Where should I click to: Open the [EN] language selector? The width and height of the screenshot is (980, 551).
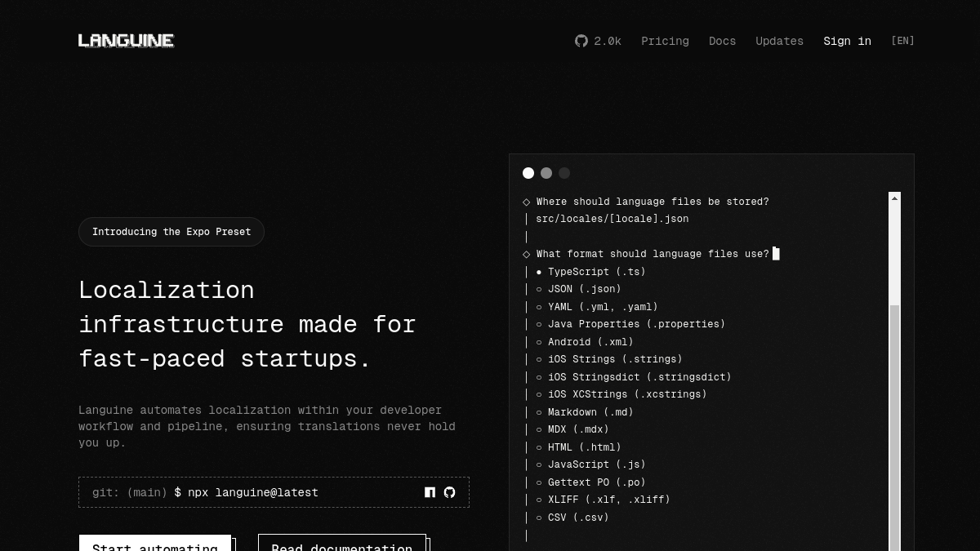point(902,41)
